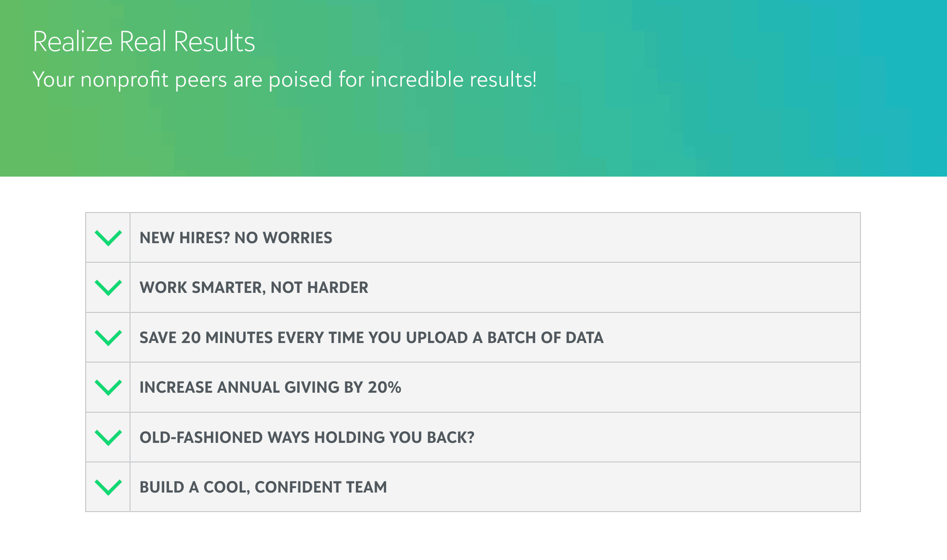This screenshot has height=560, width=947.
Task: Click the green arrow for "INCREASE ANNUAL GIVING BY 20%"
Action: 107,387
